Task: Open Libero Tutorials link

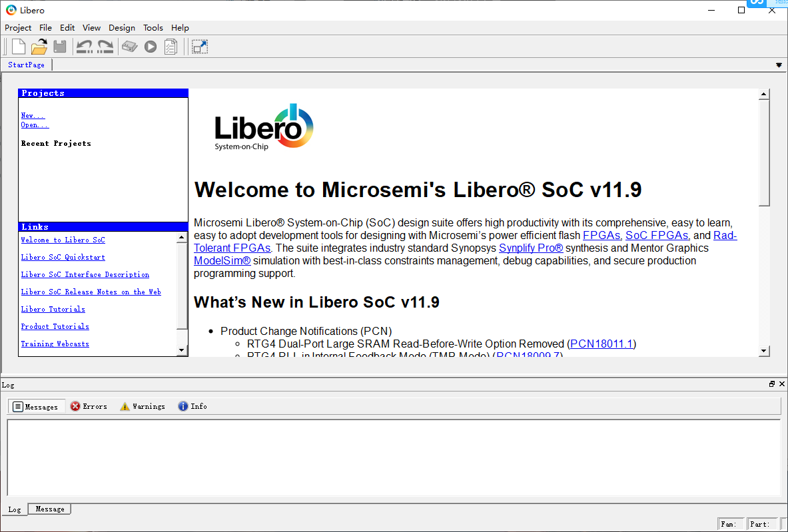Action: [53, 310]
